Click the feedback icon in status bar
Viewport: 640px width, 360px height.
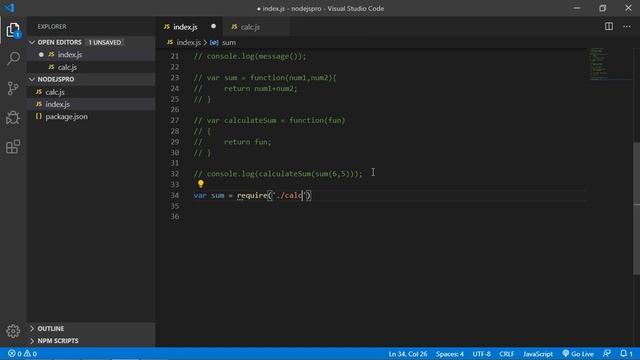click(x=607, y=353)
